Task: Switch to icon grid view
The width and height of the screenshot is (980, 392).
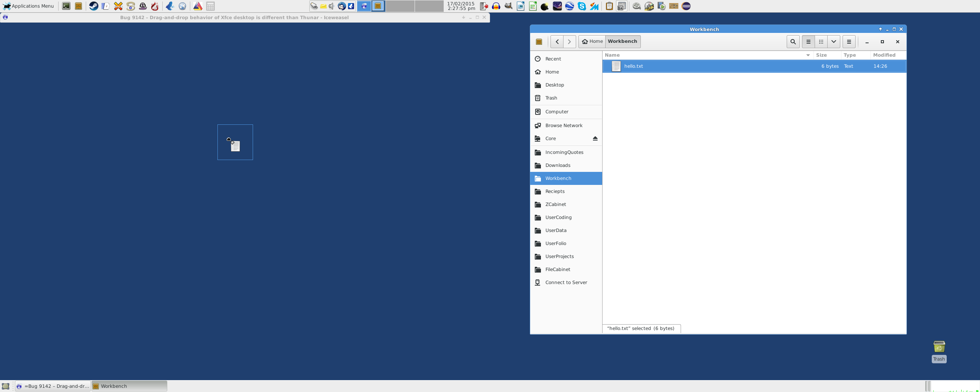Action: click(821, 42)
